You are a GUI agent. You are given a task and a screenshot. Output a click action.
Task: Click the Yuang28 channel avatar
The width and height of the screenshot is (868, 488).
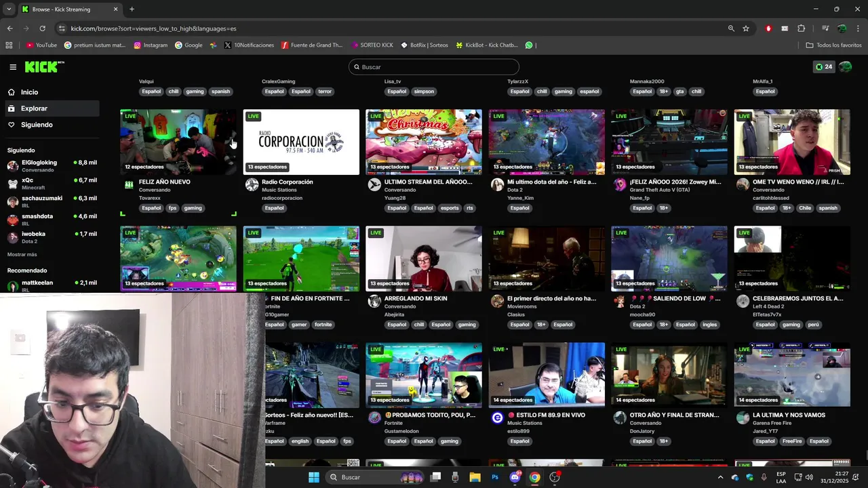[374, 185]
